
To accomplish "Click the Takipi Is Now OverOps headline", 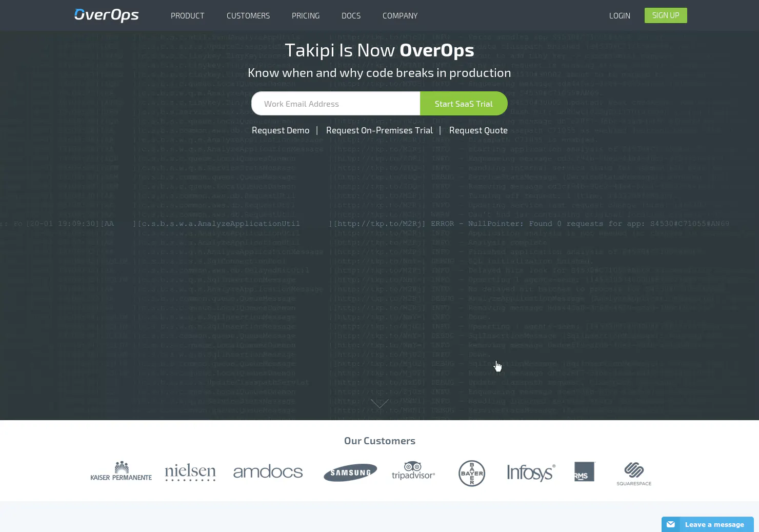I will [379, 50].
